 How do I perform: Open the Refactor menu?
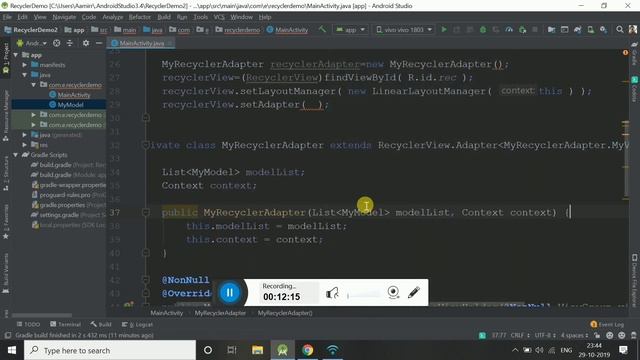[140, 17]
